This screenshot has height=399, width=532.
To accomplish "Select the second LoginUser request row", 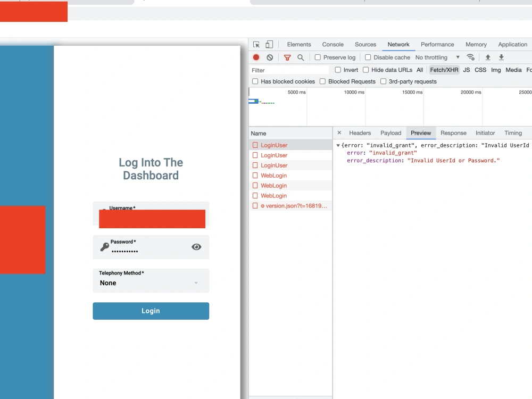I will (290, 155).
